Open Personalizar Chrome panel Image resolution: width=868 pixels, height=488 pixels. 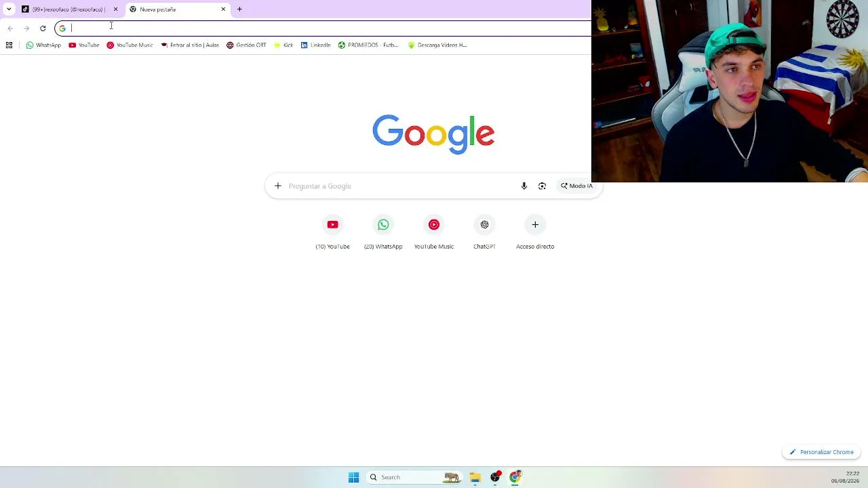[x=821, y=452]
